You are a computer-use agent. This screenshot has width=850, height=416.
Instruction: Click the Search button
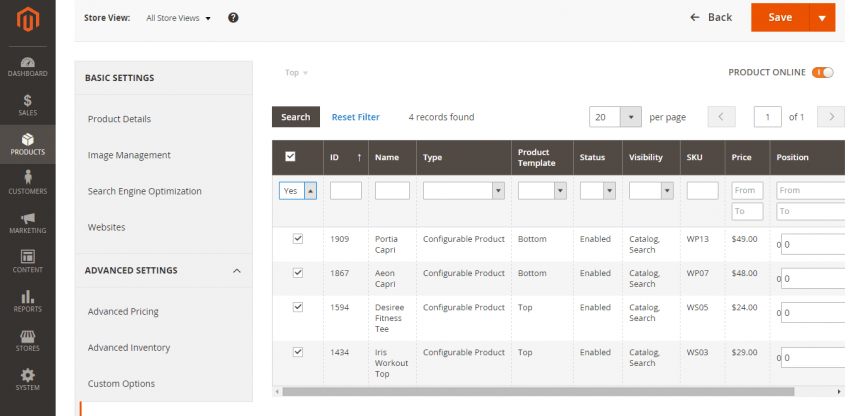(x=295, y=117)
